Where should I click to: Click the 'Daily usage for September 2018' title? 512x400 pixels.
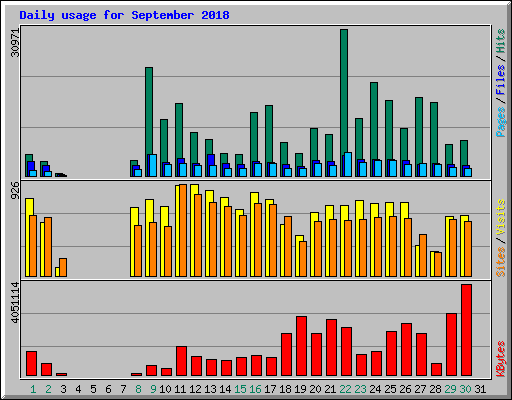(x=124, y=15)
